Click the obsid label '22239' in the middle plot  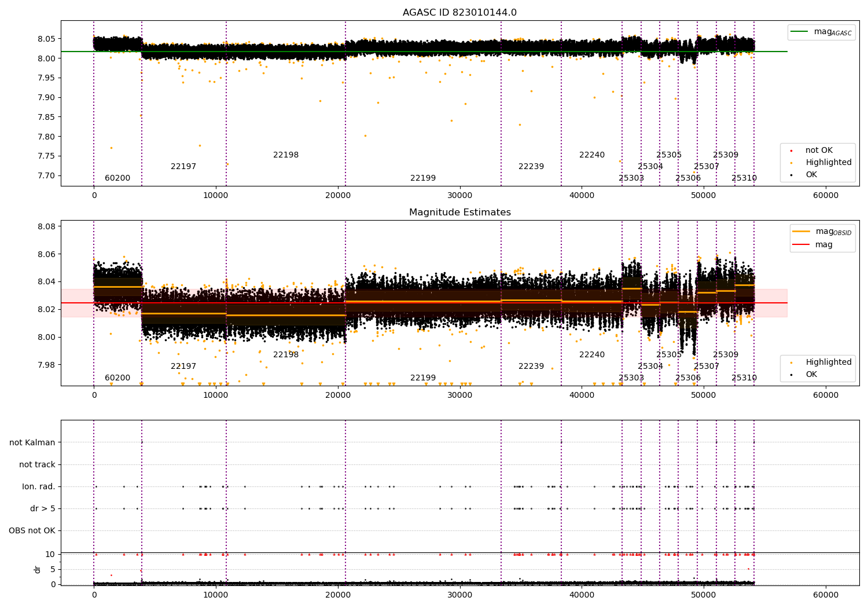coord(531,367)
